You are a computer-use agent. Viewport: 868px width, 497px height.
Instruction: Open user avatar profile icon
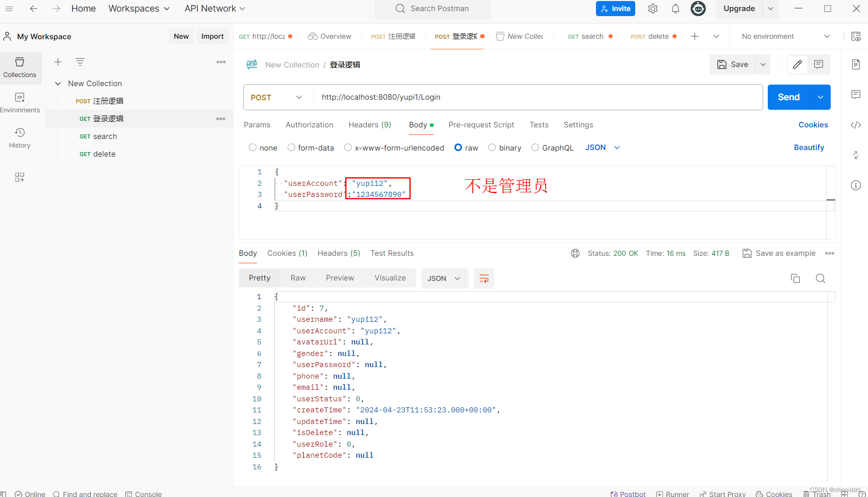point(698,9)
